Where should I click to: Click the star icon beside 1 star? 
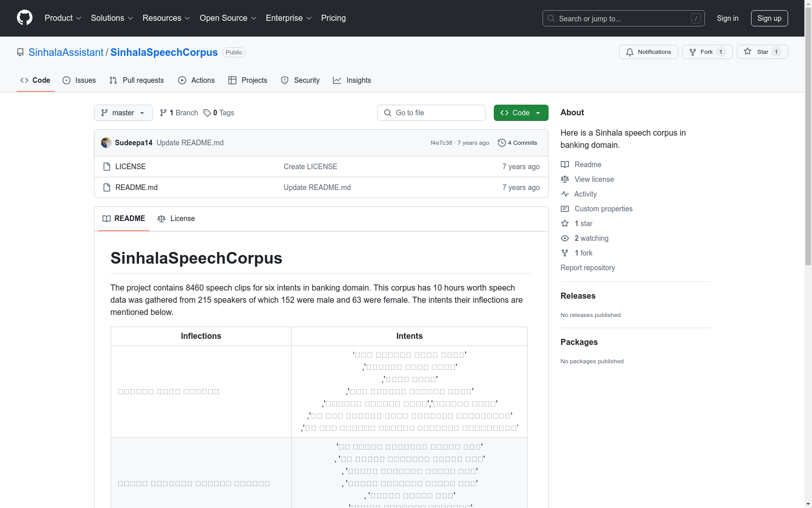pos(565,224)
